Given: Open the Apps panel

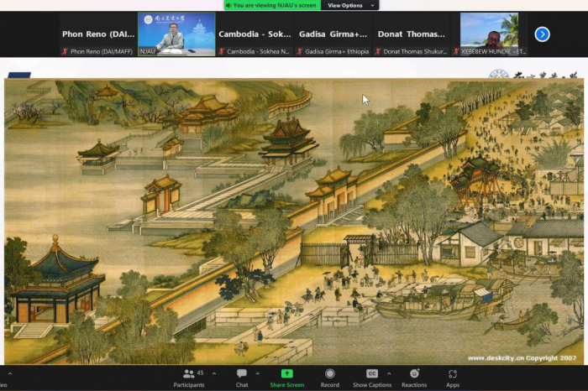Looking at the screenshot, I should point(453,377).
